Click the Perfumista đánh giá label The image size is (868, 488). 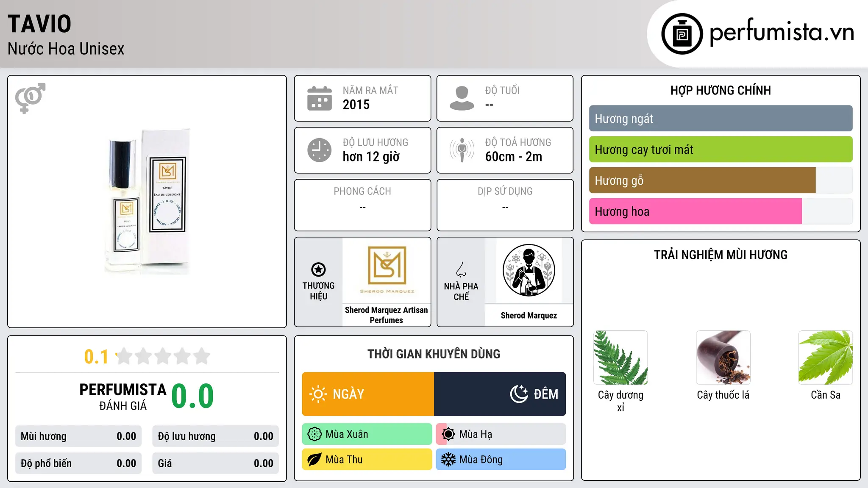pos(123,396)
